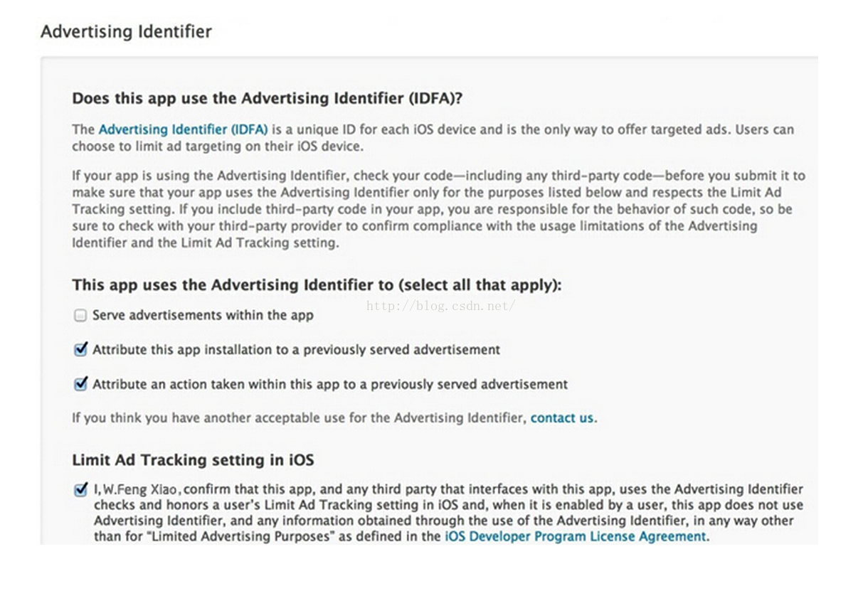The image size is (868, 596).
Task: Toggle the Limit Ad Tracking confirmation checkbox
Action: 80,490
